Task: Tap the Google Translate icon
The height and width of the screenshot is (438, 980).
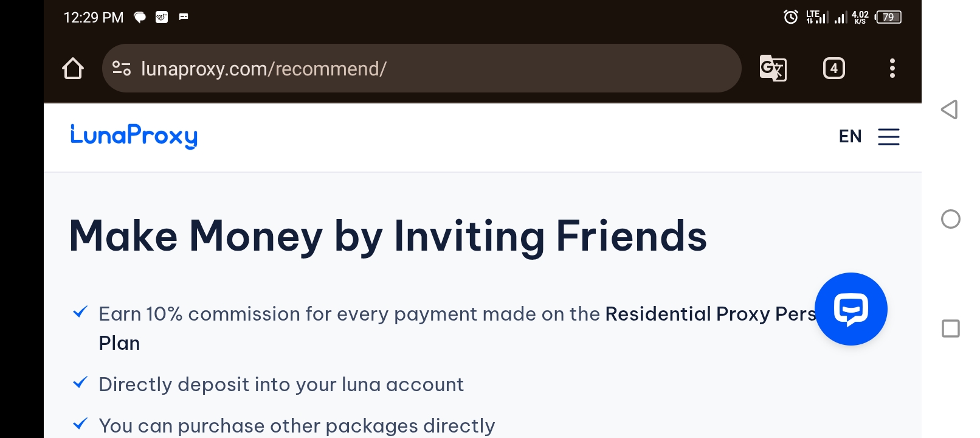Action: click(x=773, y=68)
